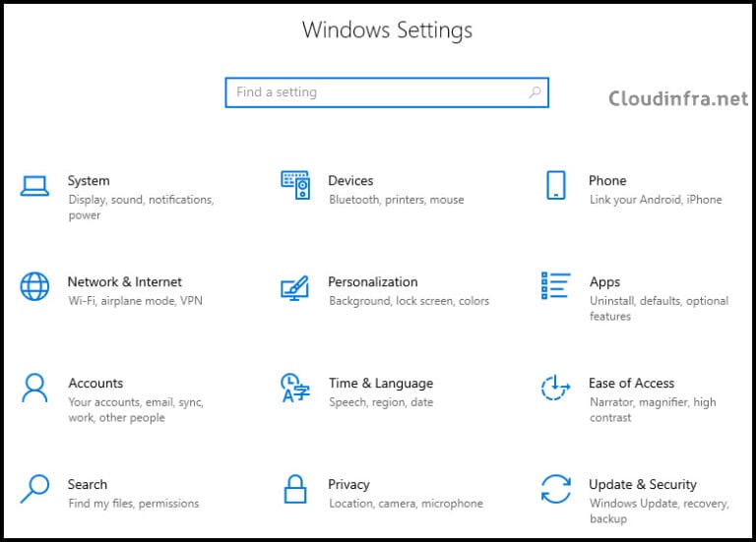Screen dimensions: 756x542
Task: Open the Devices keyboard and speaker icon
Action: pyautogui.click(x=295, y=185)
